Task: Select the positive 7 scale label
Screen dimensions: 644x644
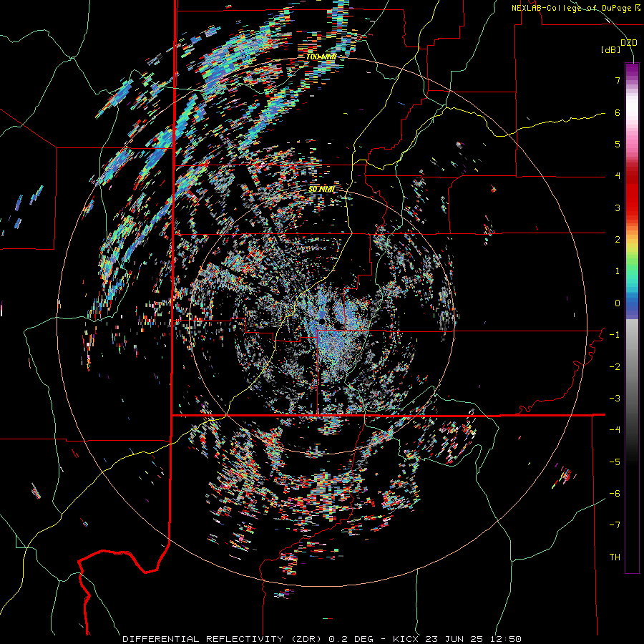Action: pyautogui.click(x=618, y=80)
